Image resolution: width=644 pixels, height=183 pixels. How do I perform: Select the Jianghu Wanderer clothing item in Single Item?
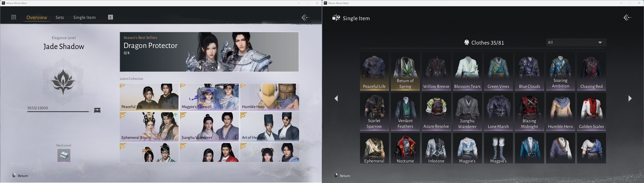point(467,112)
